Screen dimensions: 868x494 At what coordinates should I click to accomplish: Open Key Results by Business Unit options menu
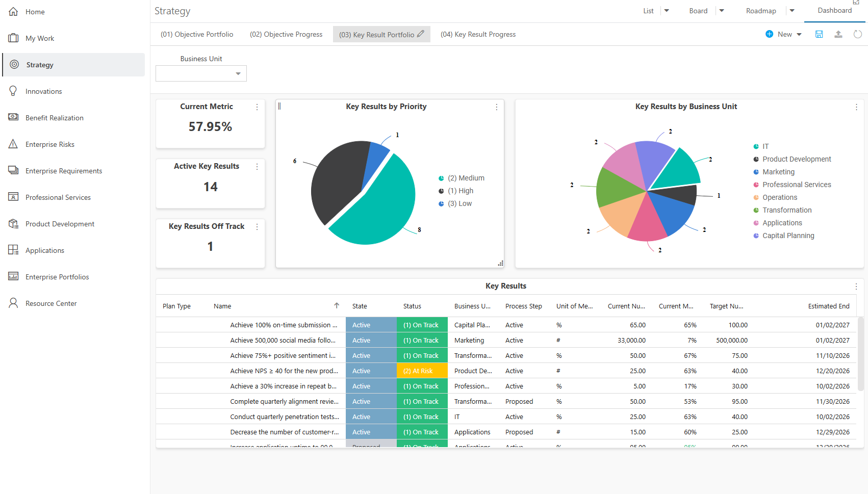[856, 107]
